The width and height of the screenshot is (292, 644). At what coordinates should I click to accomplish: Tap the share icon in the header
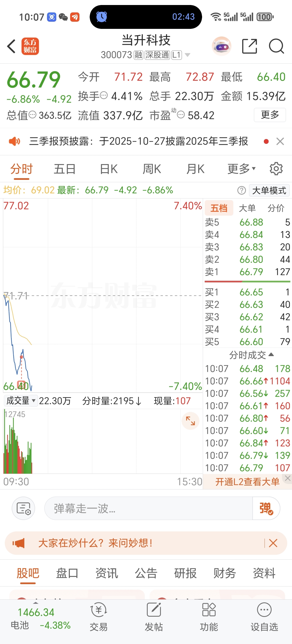(250, 46)
